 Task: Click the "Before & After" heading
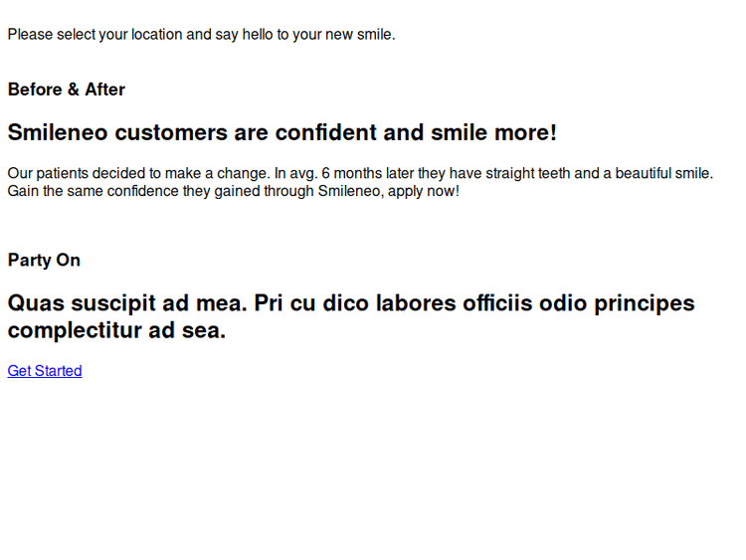coord(67,90)
